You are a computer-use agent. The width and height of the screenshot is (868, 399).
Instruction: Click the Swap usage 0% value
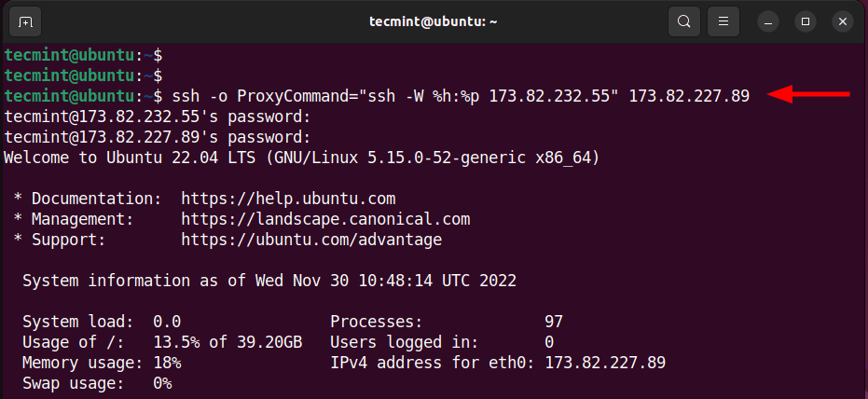162,383
